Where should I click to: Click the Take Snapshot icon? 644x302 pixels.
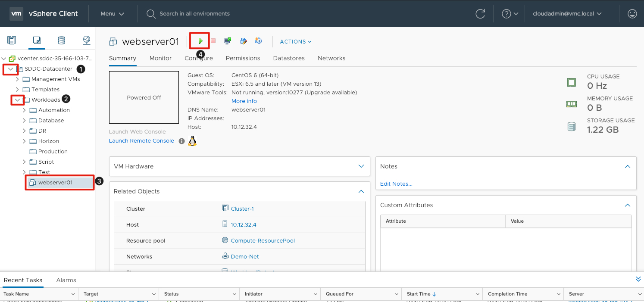tap(259, 41)
